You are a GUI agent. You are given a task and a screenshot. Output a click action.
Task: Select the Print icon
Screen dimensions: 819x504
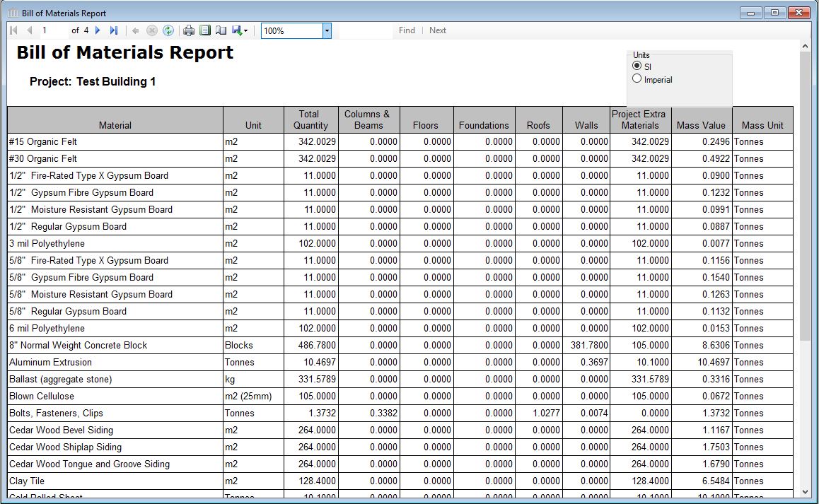pos(187,30)
